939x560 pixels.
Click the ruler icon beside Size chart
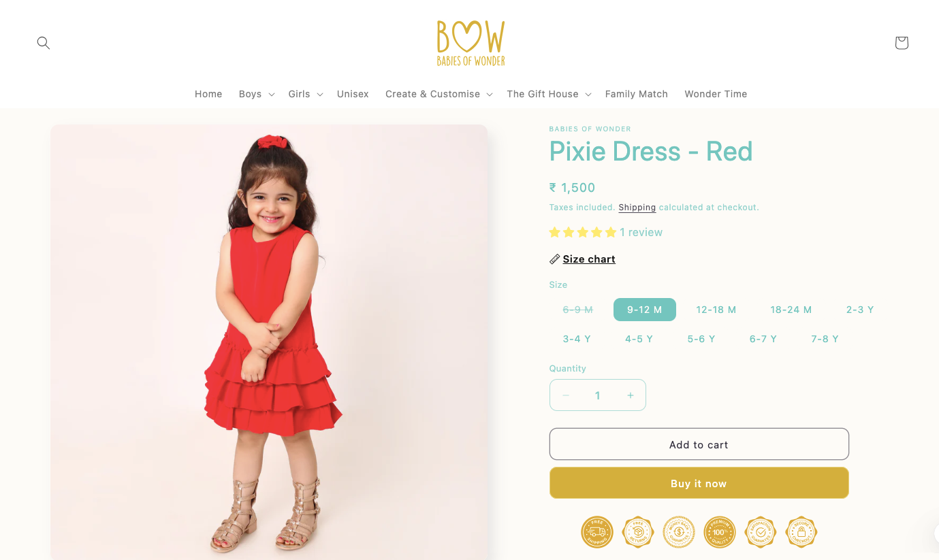[x=555, y=259]
